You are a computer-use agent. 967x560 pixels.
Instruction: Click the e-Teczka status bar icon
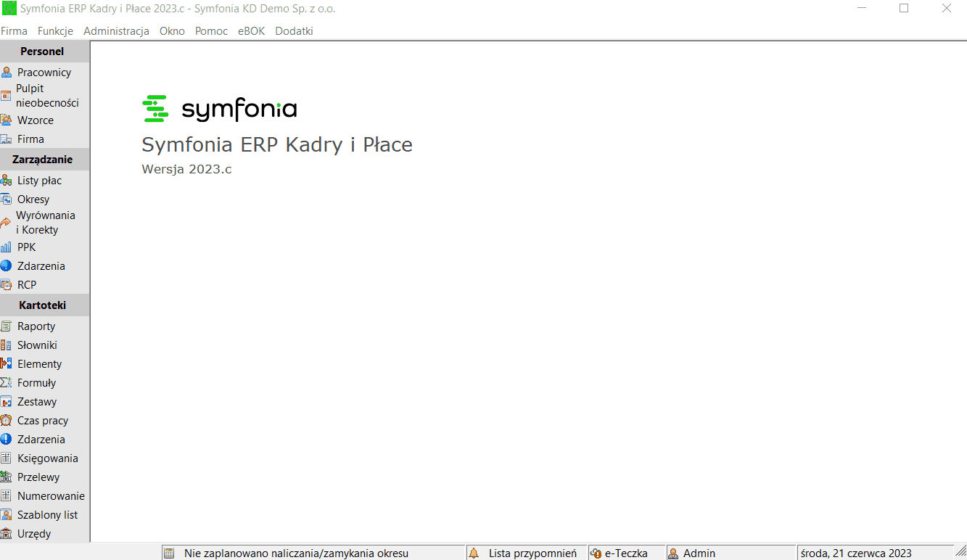(596, 553)
